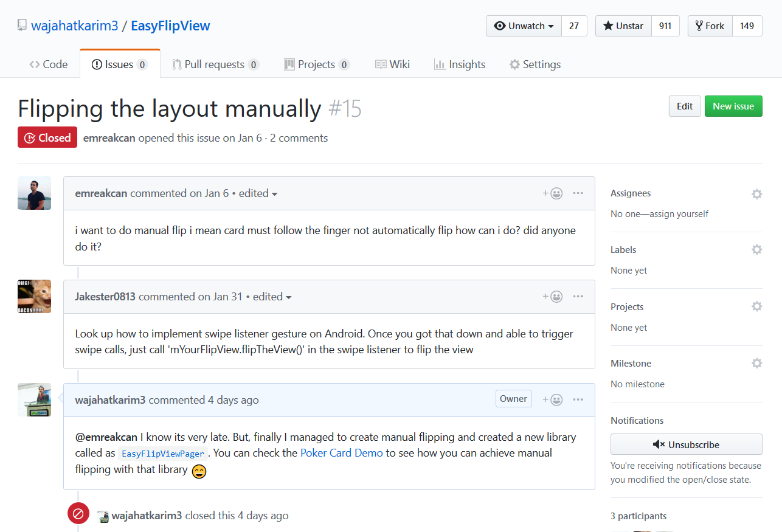This screenshot has height=532, width=782.
Task: Click the Projects gear icon
Action: (756, 306)
